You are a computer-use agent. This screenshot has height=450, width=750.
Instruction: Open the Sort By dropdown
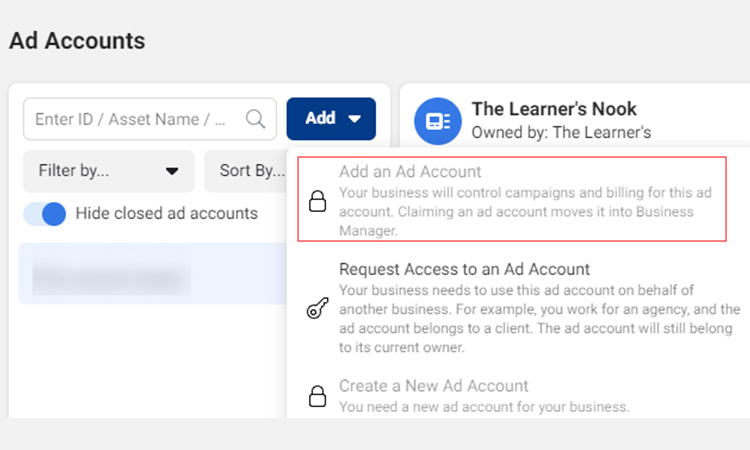pos(246,171)
